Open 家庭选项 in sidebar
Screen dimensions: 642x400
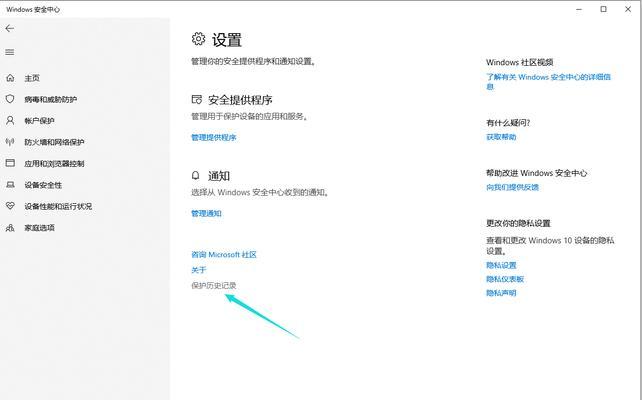tap(39, 227)
